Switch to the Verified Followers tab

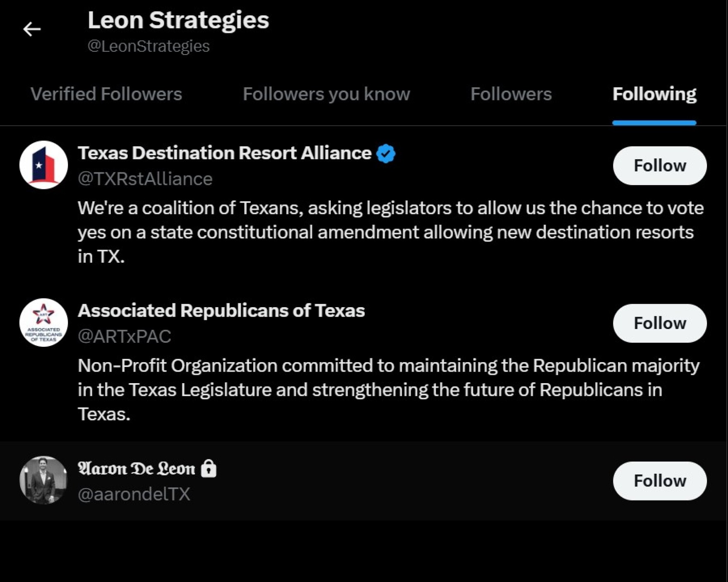pos(107,94)
